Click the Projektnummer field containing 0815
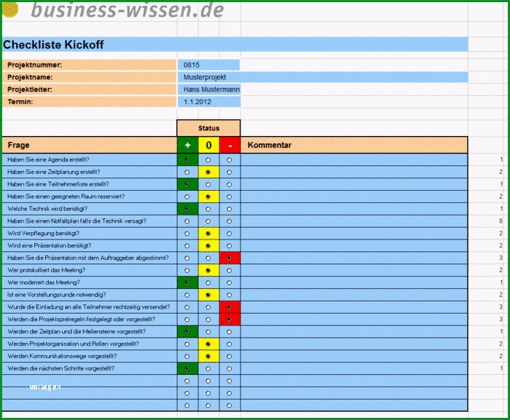This screenshot has height=420, width=510. tap(208, 65)
